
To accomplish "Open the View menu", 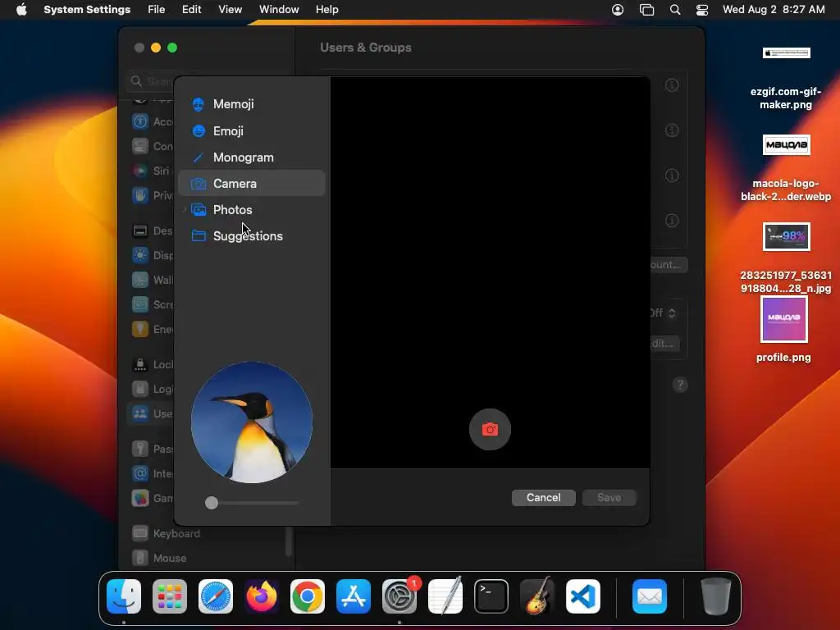I will (230, 10).
